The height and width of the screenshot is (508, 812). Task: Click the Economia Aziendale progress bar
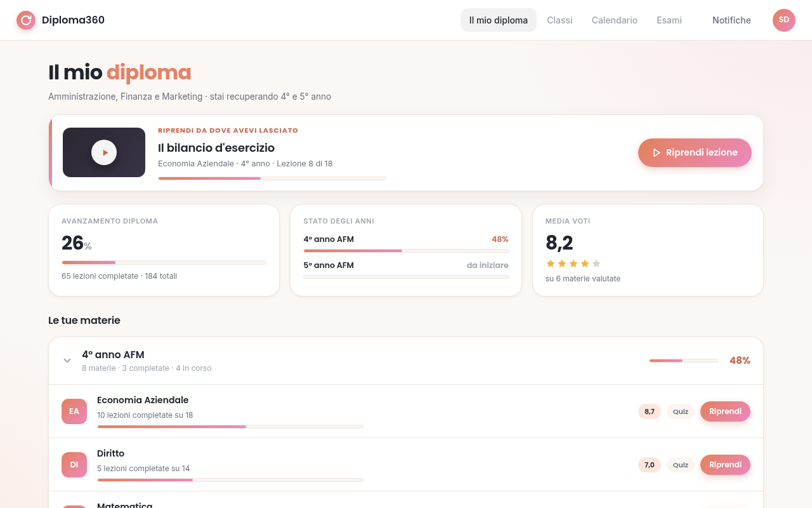pos(230,427)
